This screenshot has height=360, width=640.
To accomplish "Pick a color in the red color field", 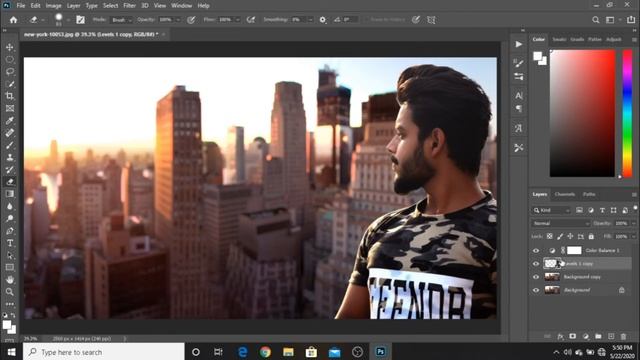I will [x=582, y=113].
